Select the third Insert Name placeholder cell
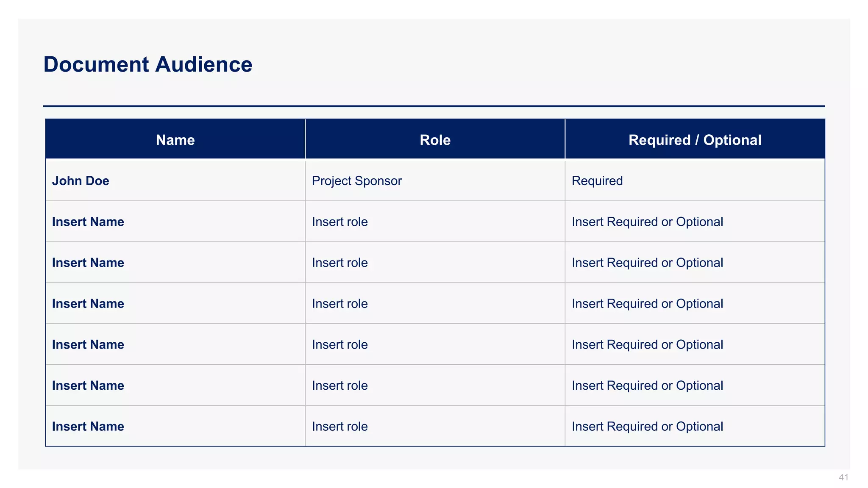The width and height of the screenshot is (868, 488). pos(88,304)
